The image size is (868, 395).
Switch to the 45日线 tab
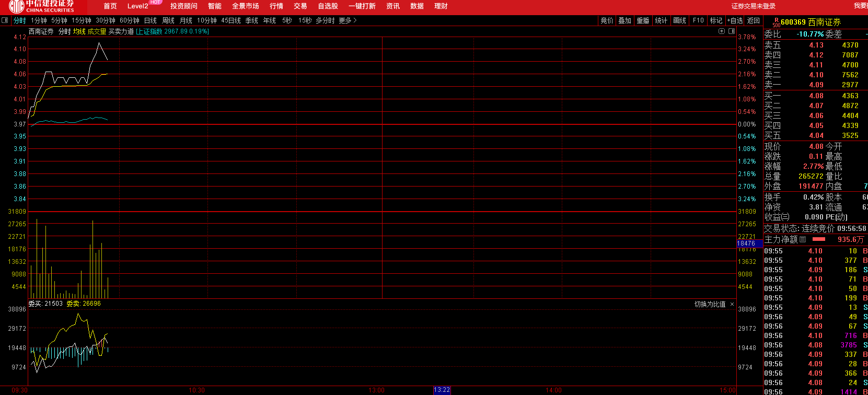click(231, 20)
